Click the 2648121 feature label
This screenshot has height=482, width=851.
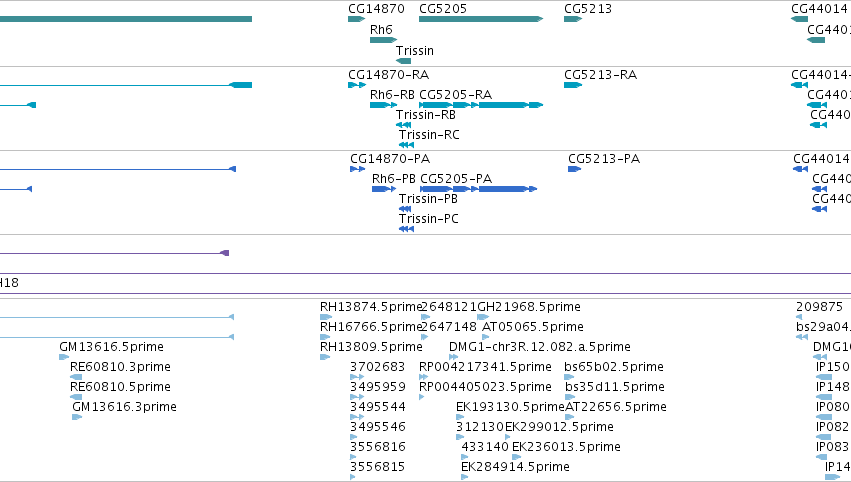(x=449, y=307)
